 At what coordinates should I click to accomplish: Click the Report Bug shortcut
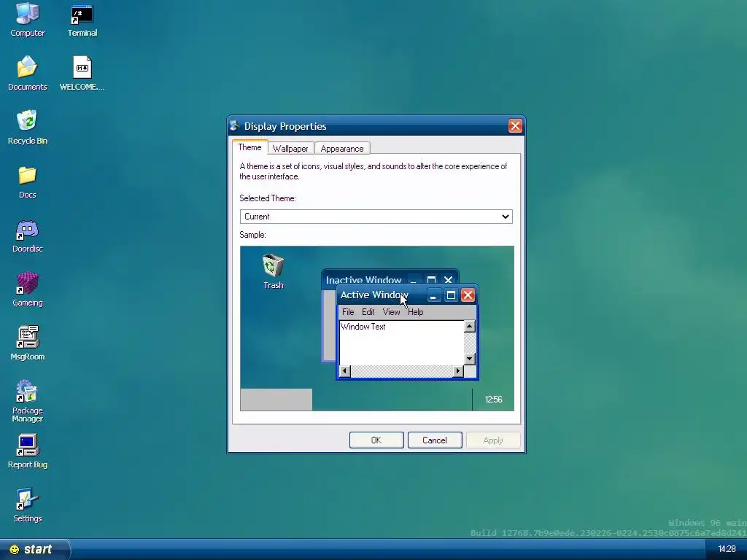coord(27,451)
